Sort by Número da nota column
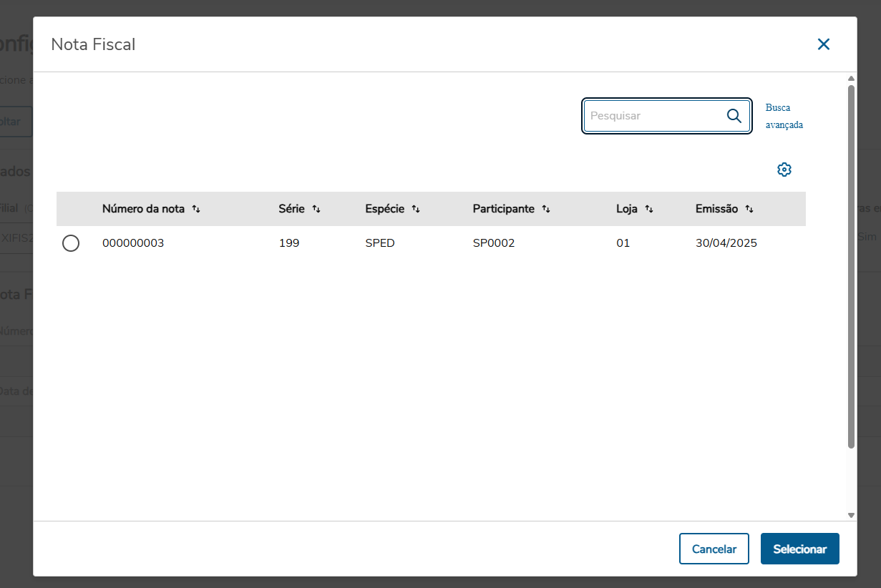Viewport: 881px width, 588px height. point(196,210)
